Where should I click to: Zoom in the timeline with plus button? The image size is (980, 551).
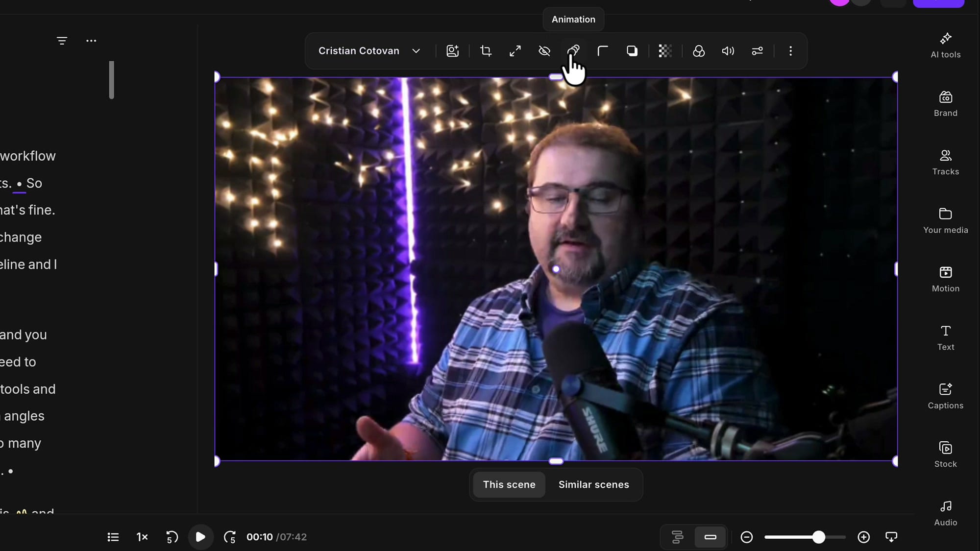point(863,537)
